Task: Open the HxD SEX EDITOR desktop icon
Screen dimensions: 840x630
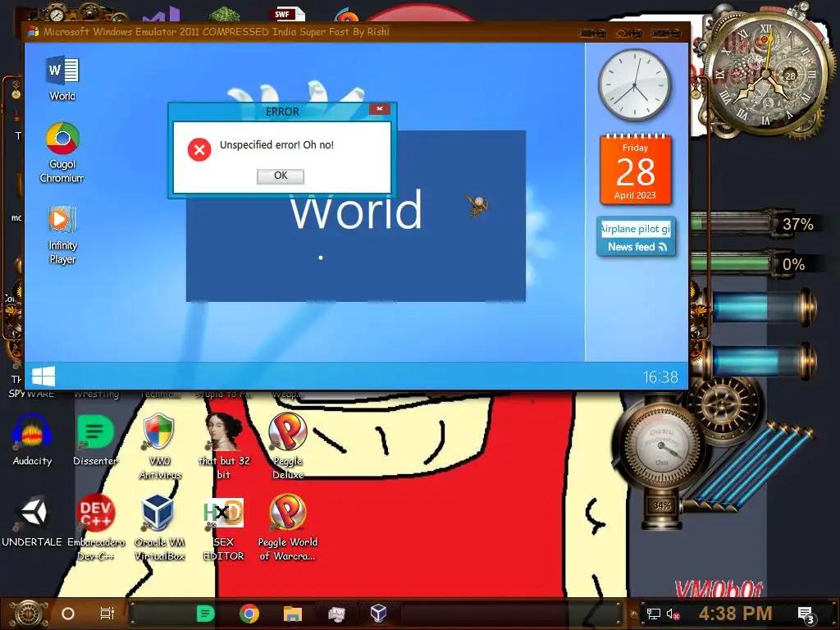Action: (x=223, y=529)
